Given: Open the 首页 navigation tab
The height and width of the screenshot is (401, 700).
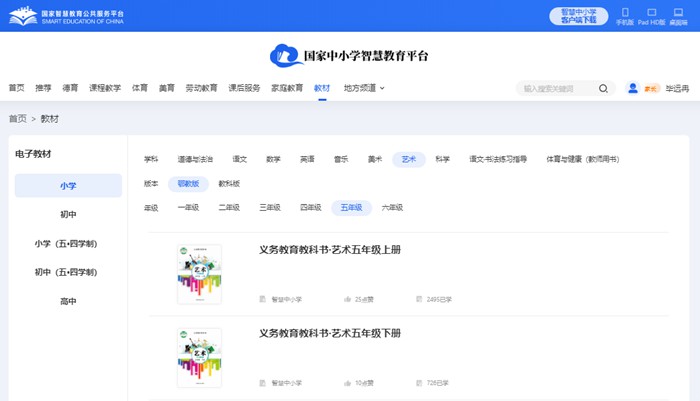Looking at the screenshot, I should click(x=17, y=88).
